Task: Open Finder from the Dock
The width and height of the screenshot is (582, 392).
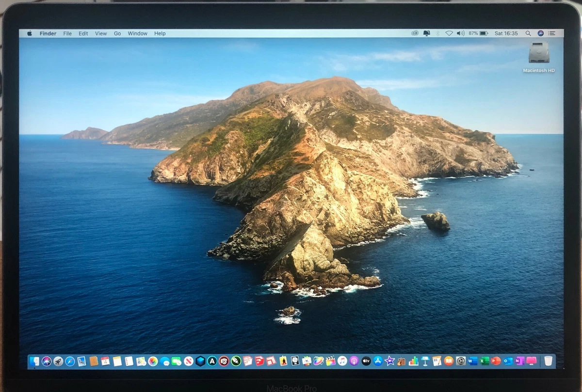Action: click(x=34, y=361)
